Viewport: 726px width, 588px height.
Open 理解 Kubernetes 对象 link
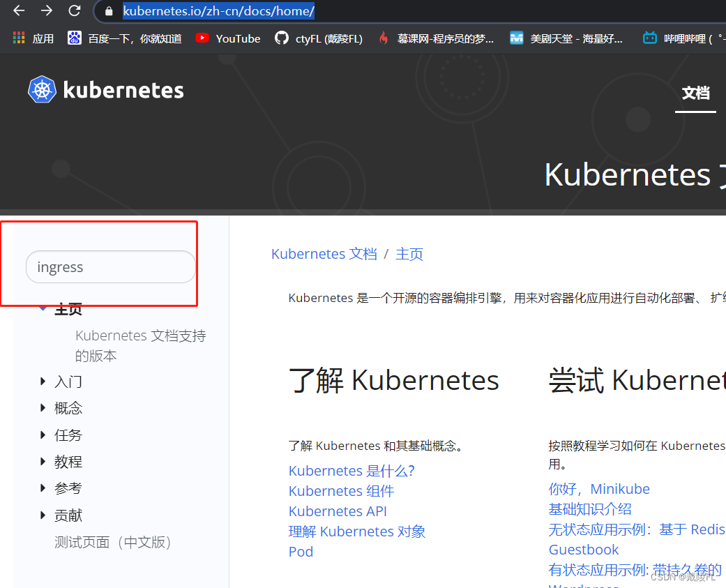click(x=357, y=532)
